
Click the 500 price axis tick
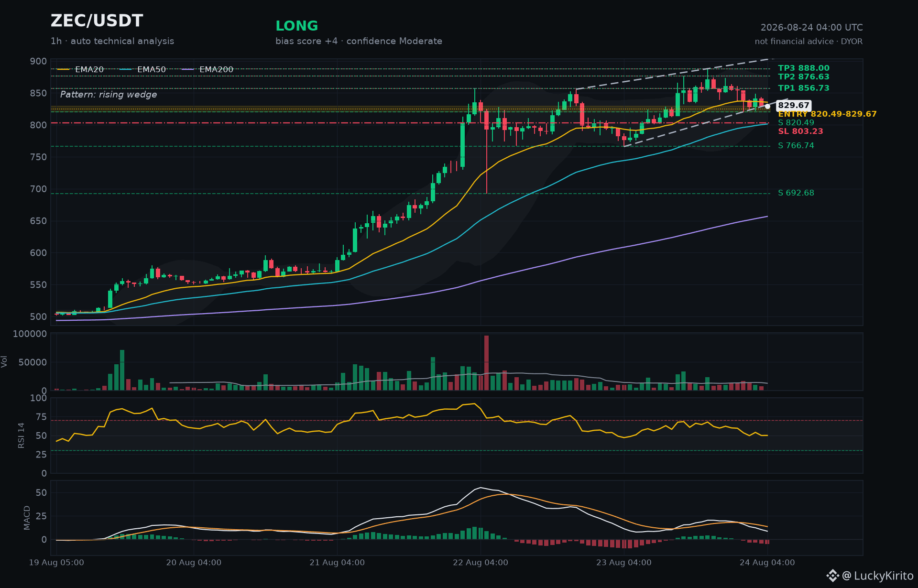point(38,316)
